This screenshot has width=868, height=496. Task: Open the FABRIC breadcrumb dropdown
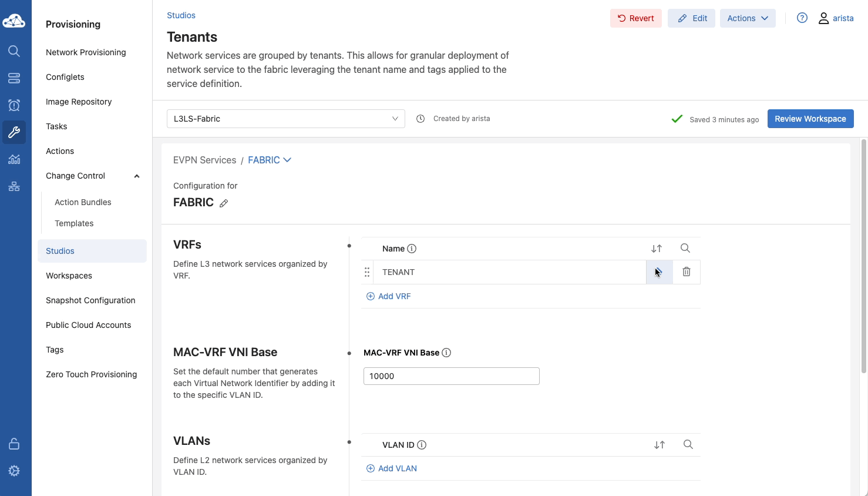point(270,160)
